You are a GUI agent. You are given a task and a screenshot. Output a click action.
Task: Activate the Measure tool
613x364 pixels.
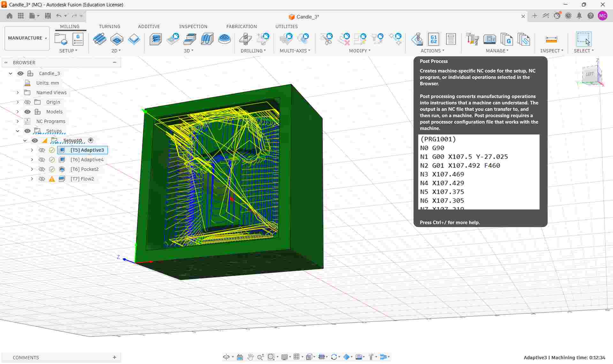point(551,39)
